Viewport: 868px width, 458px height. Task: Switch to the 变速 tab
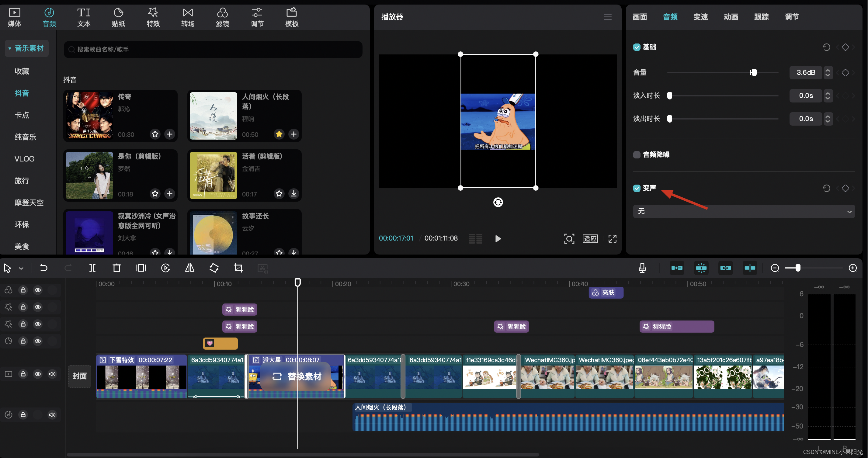click(x=700, y=17)
